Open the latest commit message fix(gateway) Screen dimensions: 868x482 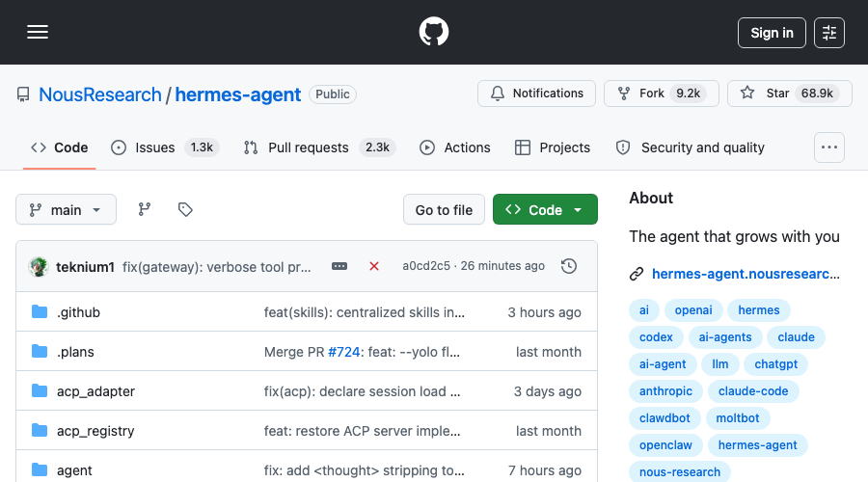tap(216, 267)
